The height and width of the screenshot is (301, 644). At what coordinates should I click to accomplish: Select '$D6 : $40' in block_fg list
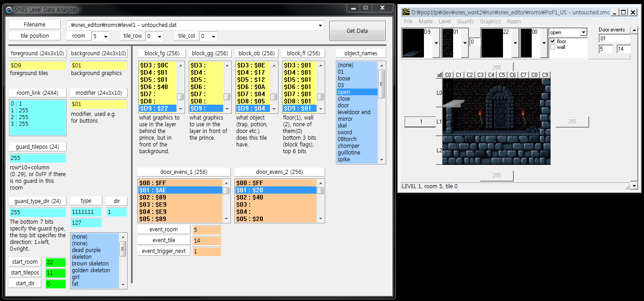(158, 87)
